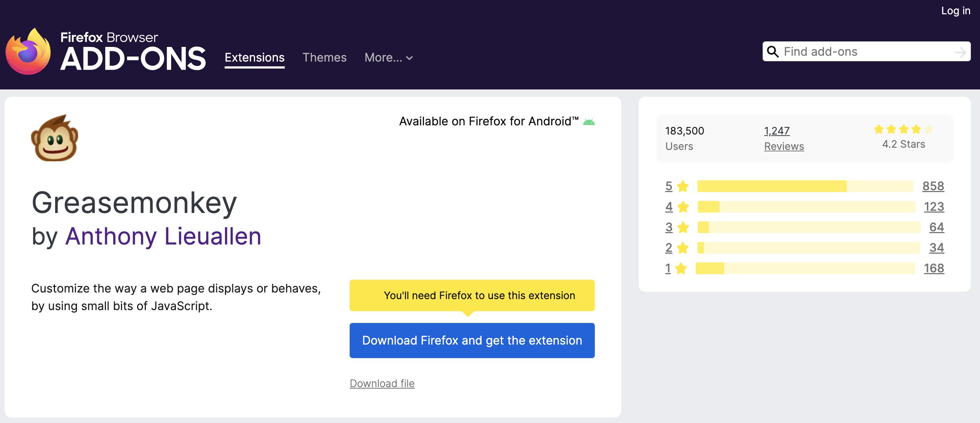The width and height of the screenshot is (980, 423).
Task: Click the 5-star rating bar
Action: tap(805, 187)
